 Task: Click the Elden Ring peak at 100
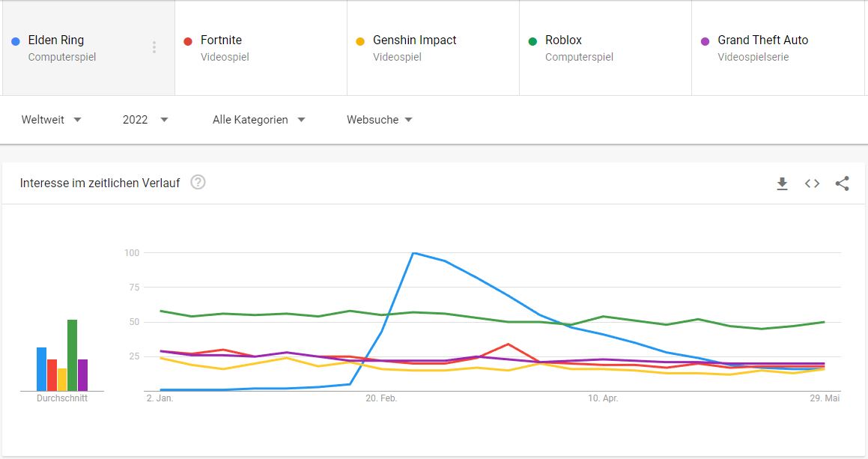click(x=413, y=253)
